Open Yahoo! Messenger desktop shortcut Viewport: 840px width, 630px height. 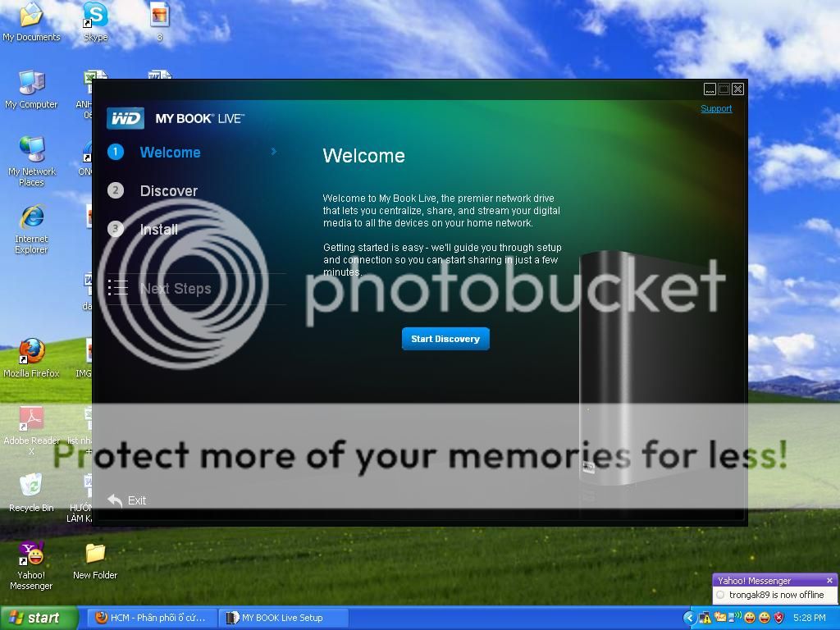click(31, 554)
